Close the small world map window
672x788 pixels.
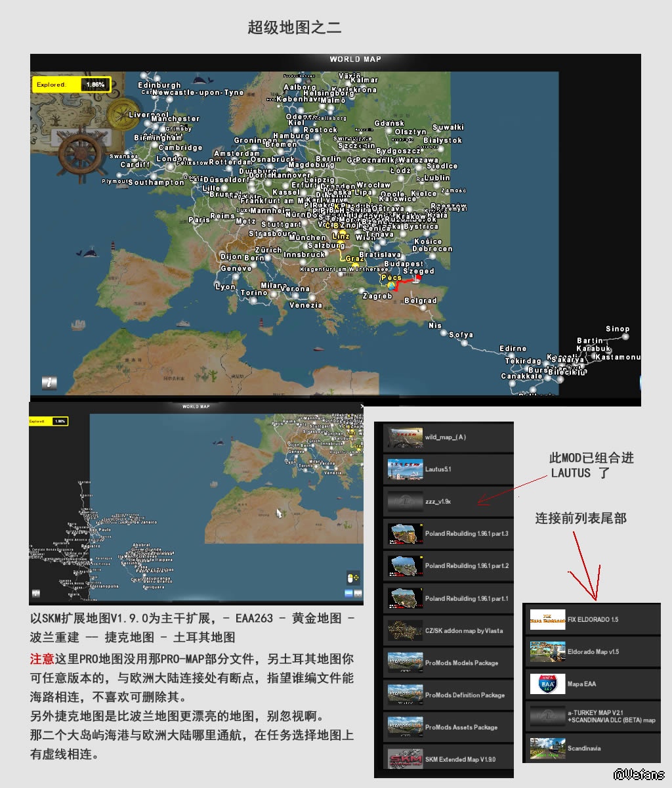click(x=361, y=407)
